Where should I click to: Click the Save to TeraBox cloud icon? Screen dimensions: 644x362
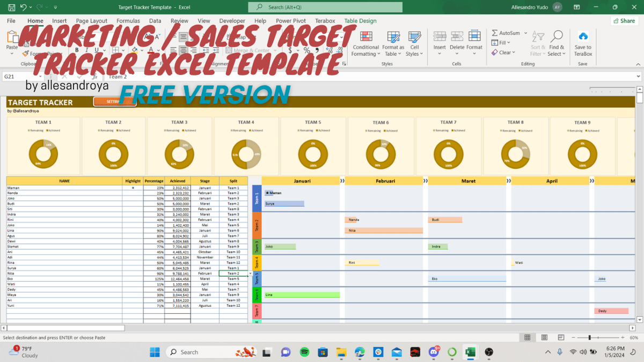[583, 36]
